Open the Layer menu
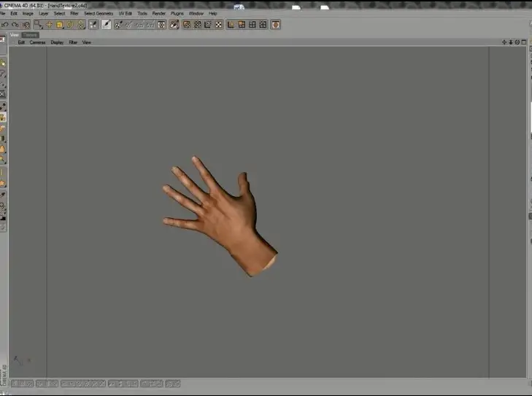Image resolution: width=532 pixels, height=396 pixels. pos(44,14)
